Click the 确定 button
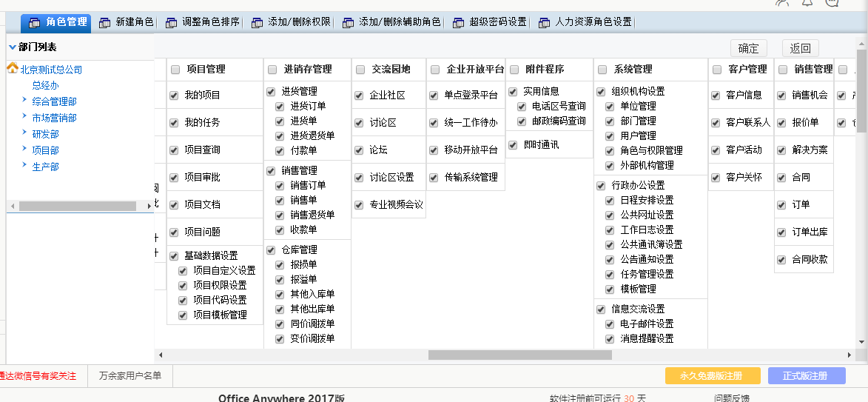Image resolution: width=868 pixels, height=402 pixels. click(748, 49)
